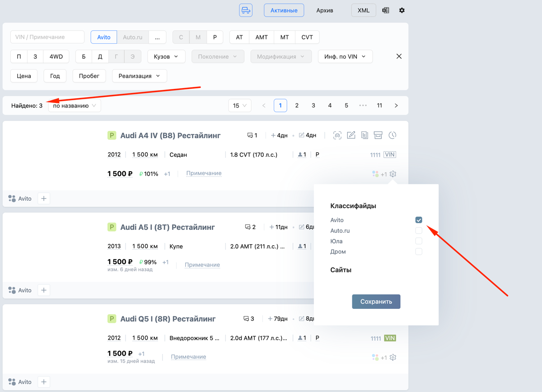Open clock history icon for Audi A4
This screenshot has height=392, width=542.
coord(392,135)
